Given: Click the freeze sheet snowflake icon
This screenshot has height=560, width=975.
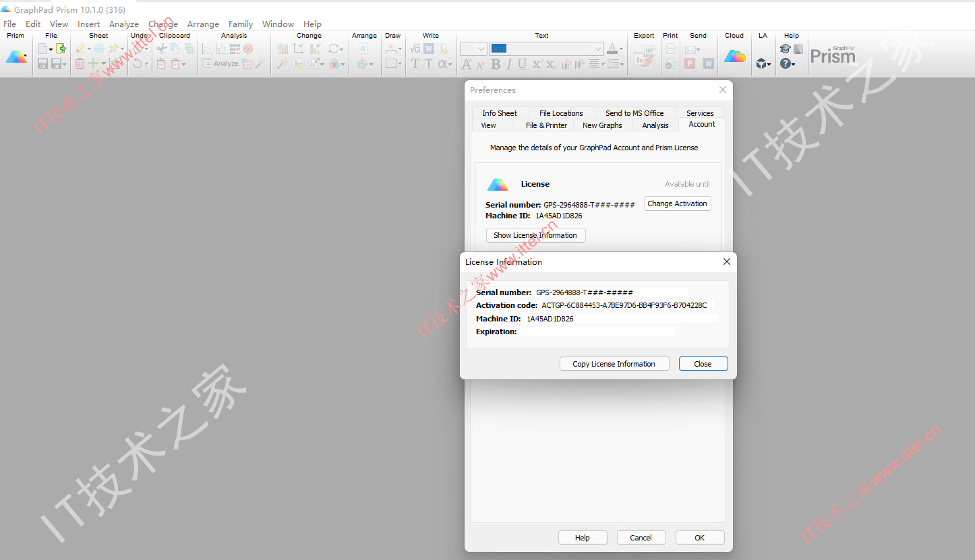Looking at the screenshot, I should [x=99, y=49].
